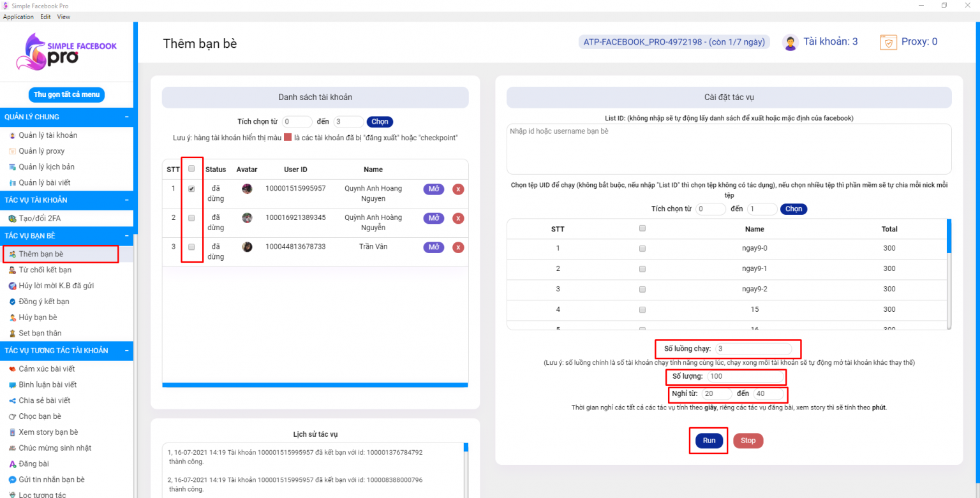The height and width of the screenshot is (498, 980).
Task: Click the Run button to start the task
Action: click(x=708, y=441)
